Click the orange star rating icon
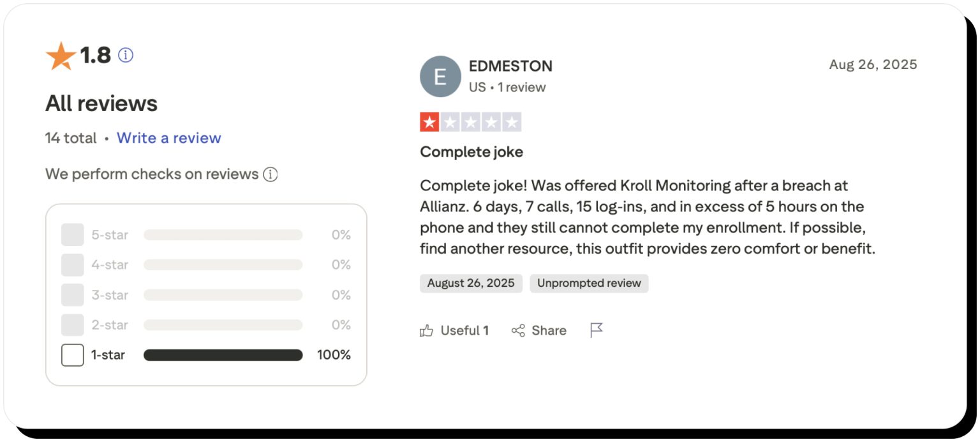Viewport: 980px width, 442px height. pyautogui.click(x=61, y=56)
